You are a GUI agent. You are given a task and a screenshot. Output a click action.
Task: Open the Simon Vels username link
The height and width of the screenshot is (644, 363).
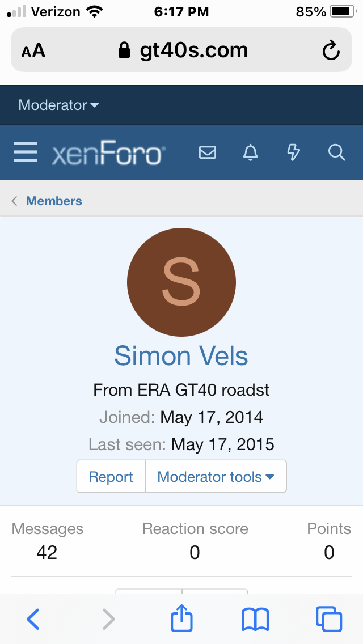tap(181, 355)
